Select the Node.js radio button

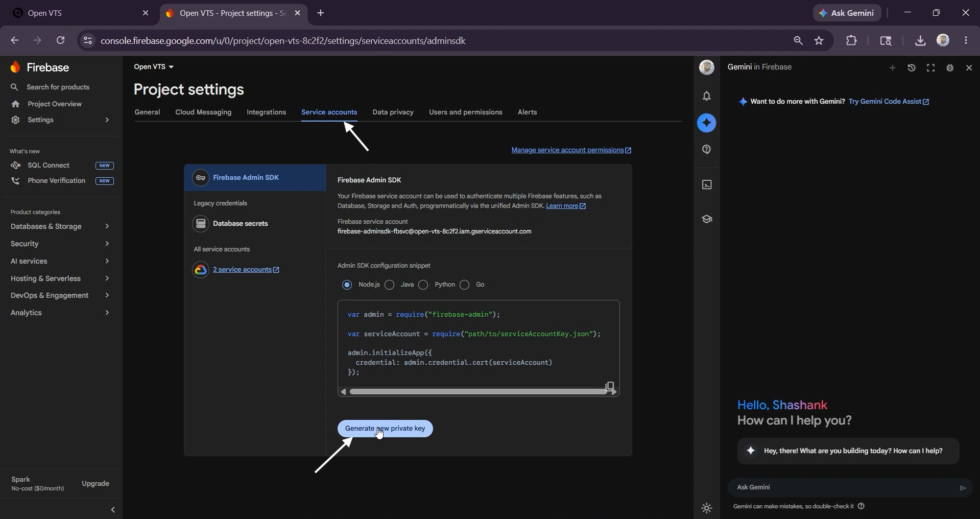coord(347,285)
